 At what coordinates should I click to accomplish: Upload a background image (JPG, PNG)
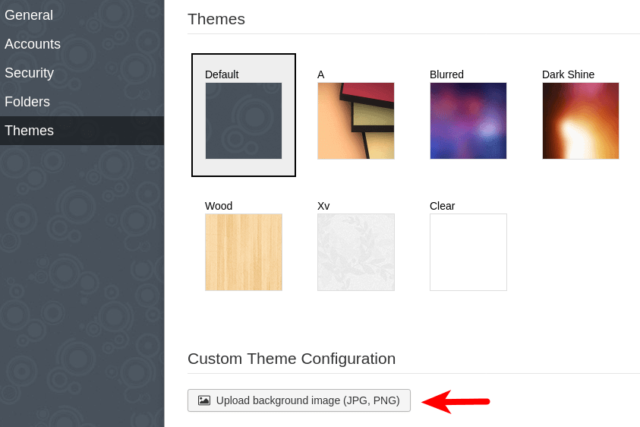(299, 401)
